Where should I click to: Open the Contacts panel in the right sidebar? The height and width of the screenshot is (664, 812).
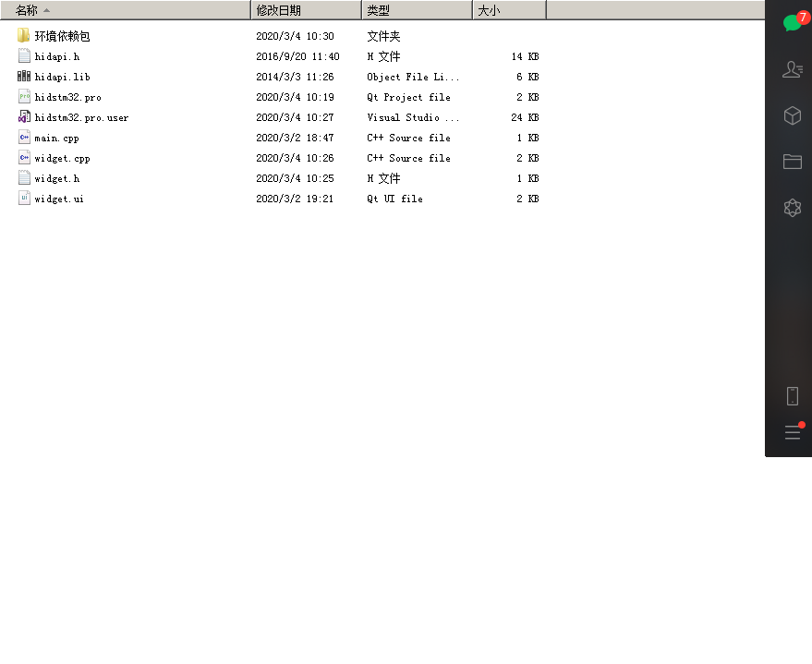[x=791, y=69]
